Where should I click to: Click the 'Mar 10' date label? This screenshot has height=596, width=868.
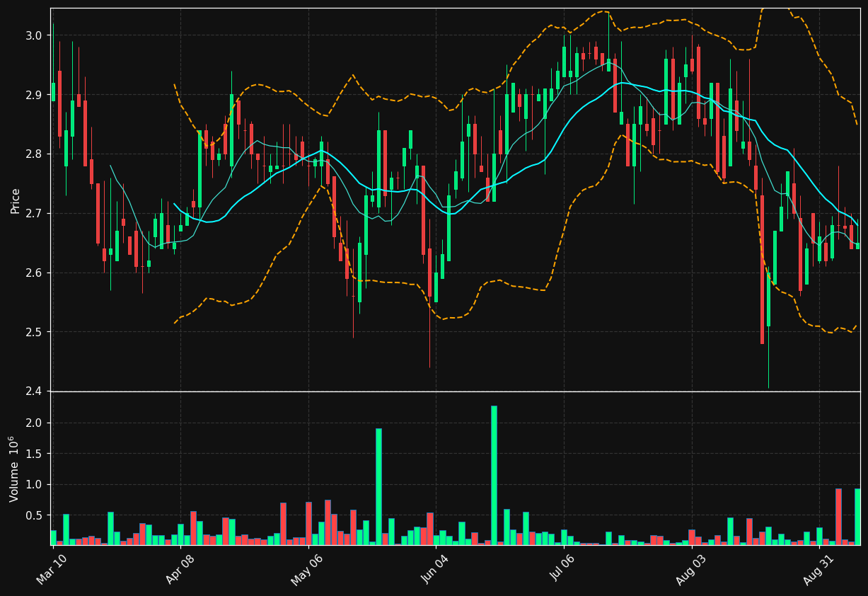click(x=52, y=570)
